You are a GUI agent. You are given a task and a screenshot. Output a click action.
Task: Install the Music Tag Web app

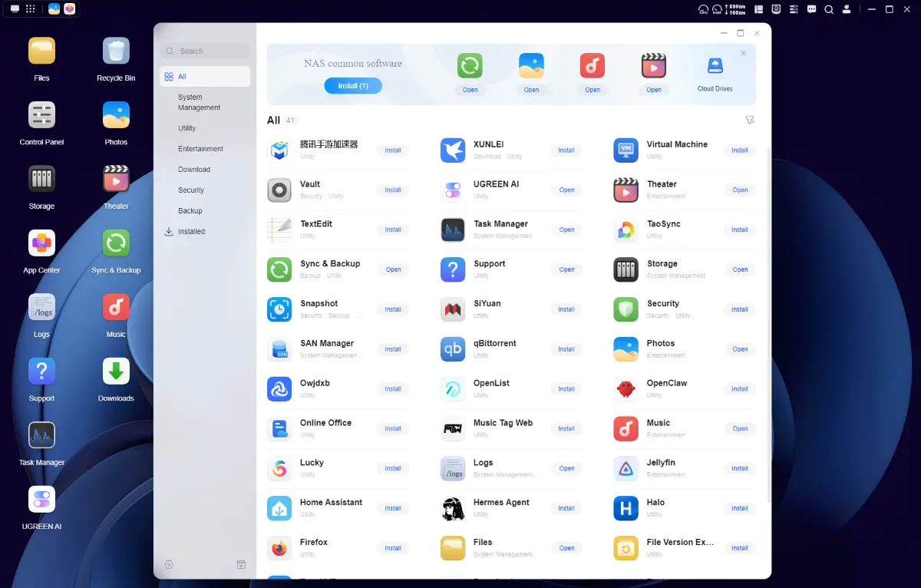(566, 429)
